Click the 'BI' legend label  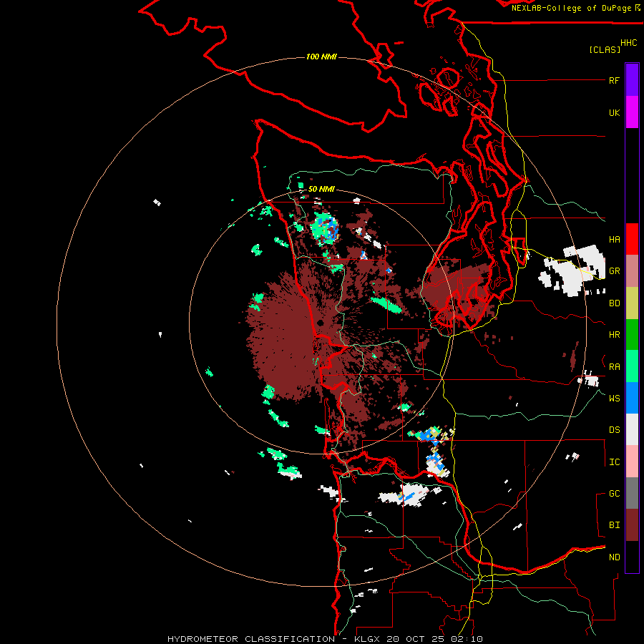click(x=614, y=525)
